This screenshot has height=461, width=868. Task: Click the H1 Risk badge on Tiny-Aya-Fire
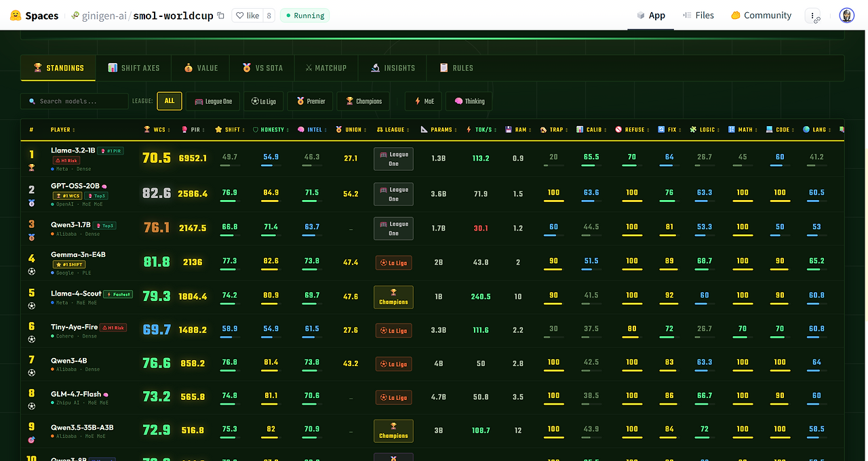pyautogui.click(x=113, y=327)
